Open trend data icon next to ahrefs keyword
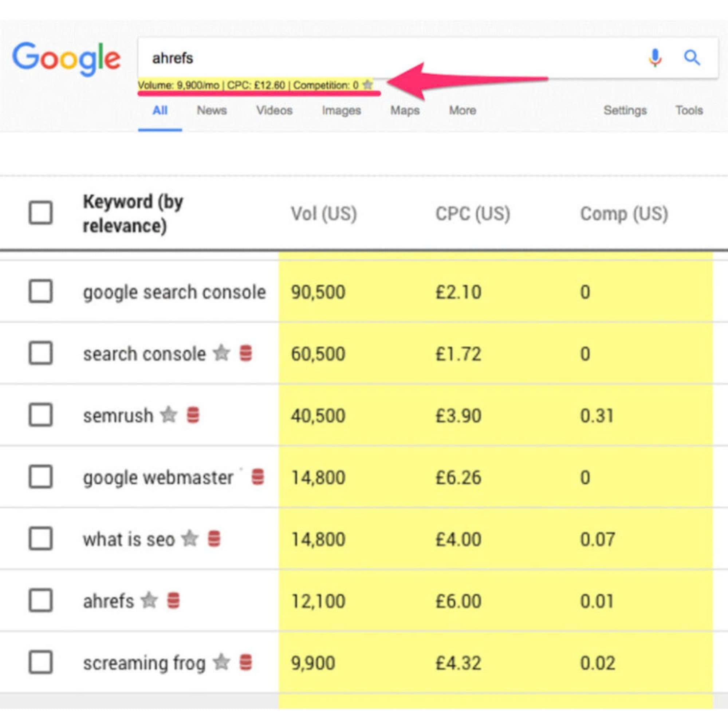Screen dimensions: 728x728 click(173, 601)
